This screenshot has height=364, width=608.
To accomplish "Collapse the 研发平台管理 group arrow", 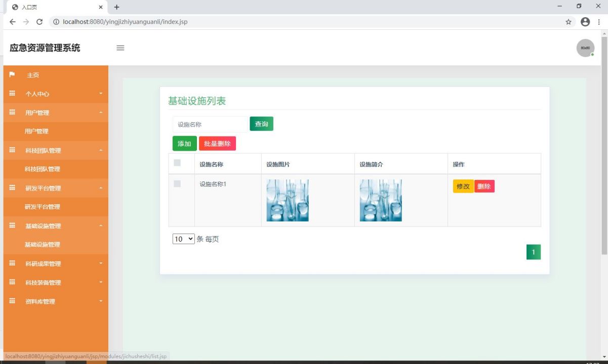I will click(101, 188).
